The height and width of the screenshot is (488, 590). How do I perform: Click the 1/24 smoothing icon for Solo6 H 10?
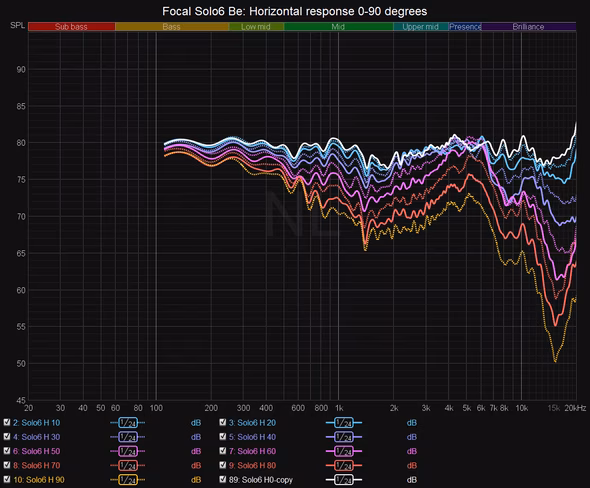pyautogui.click(x=128, y=423)
